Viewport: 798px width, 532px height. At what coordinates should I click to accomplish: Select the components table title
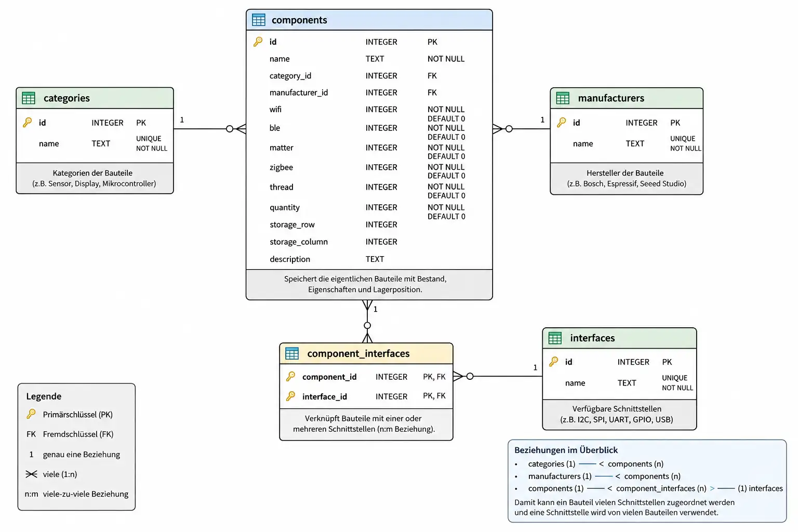[x=299, y=20]
